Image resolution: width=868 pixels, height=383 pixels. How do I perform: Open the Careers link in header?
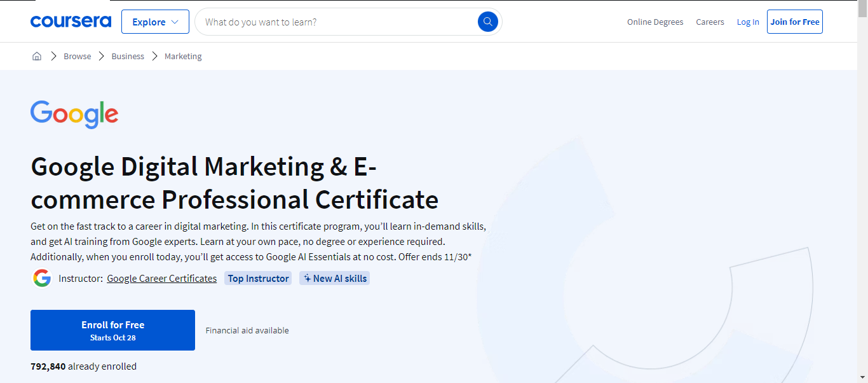(x=710, y=22)
